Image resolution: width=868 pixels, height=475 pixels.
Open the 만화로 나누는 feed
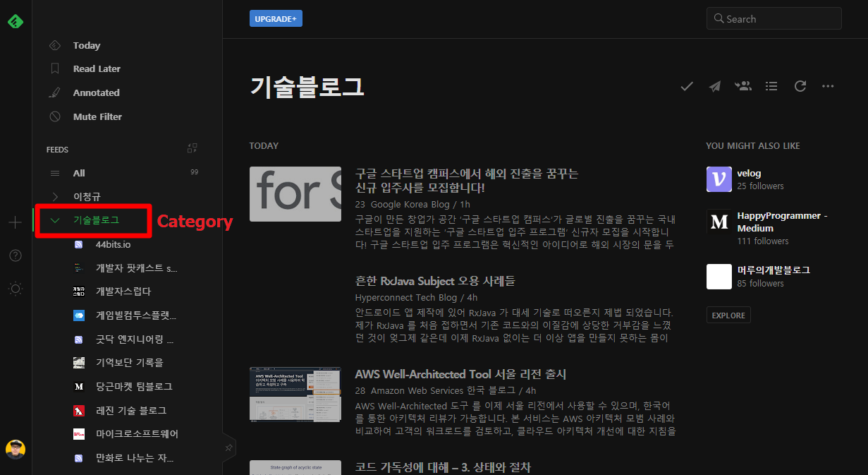(135, 458)
